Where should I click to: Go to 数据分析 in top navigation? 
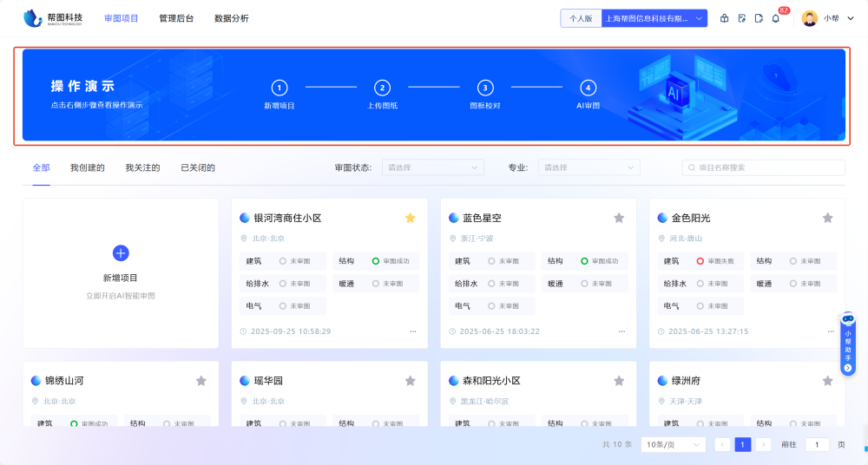(x=231, y=18)
